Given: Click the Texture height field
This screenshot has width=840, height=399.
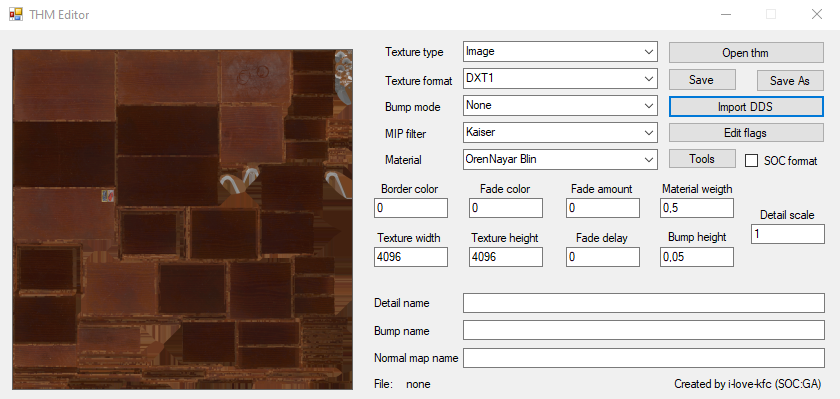Looking at the screenshot, I should click(506, 257).
